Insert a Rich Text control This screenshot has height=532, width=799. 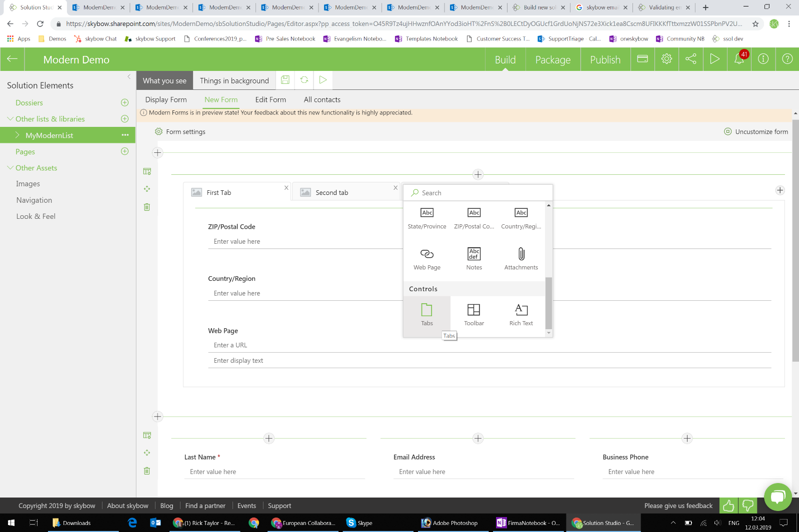[521, 310]
